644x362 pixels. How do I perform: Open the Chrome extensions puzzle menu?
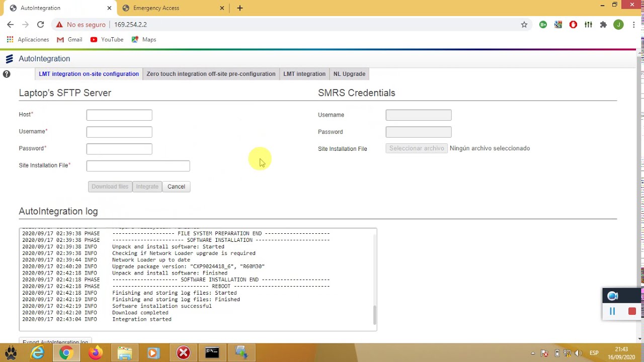click(603, 24)
